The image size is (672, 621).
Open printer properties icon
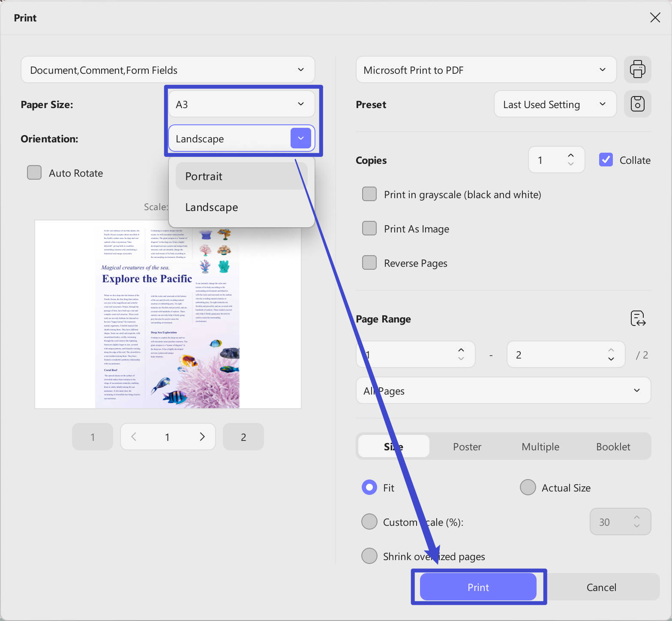point(637,69)
